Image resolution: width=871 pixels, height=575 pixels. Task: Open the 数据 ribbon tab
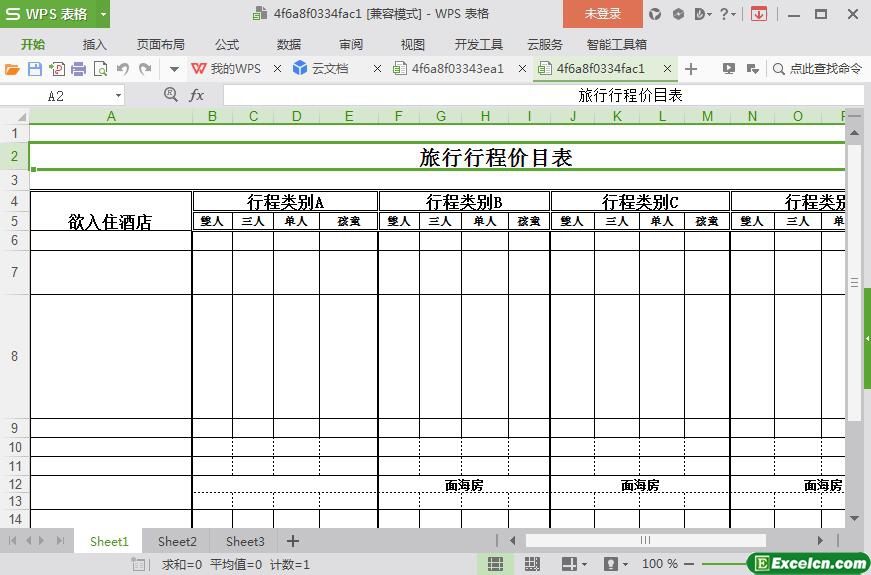(x=289, y=44)
